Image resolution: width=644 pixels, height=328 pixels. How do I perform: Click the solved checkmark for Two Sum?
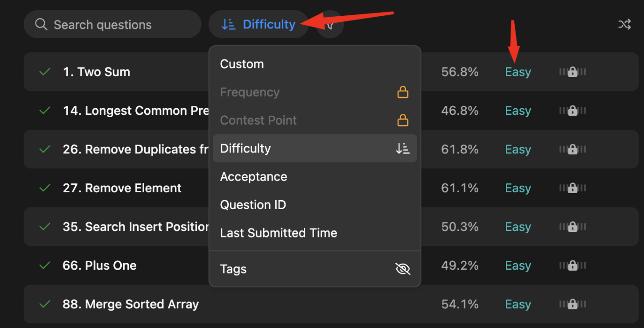45,72
